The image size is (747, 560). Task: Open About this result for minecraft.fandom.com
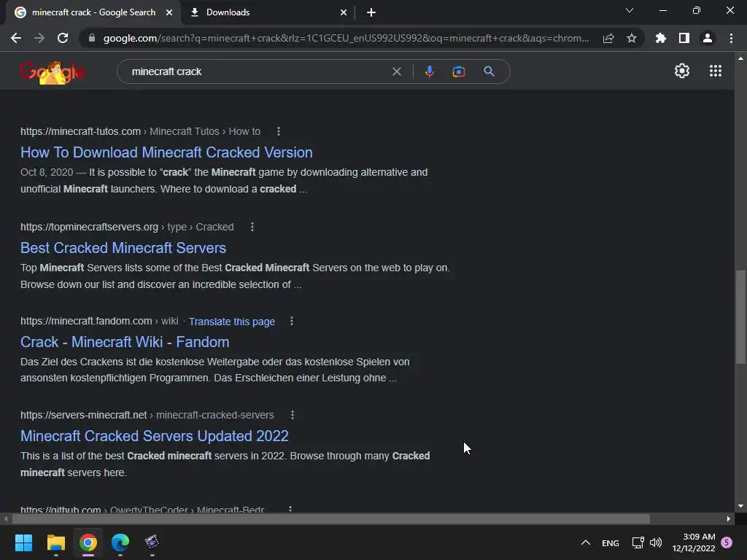point(292,322)
